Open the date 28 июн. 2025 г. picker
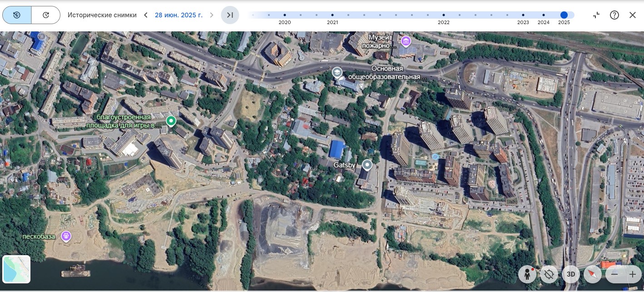 point(178,15)
